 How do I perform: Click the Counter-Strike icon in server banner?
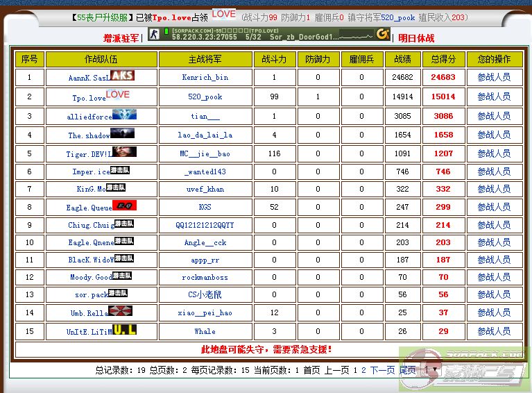(154, 34)
